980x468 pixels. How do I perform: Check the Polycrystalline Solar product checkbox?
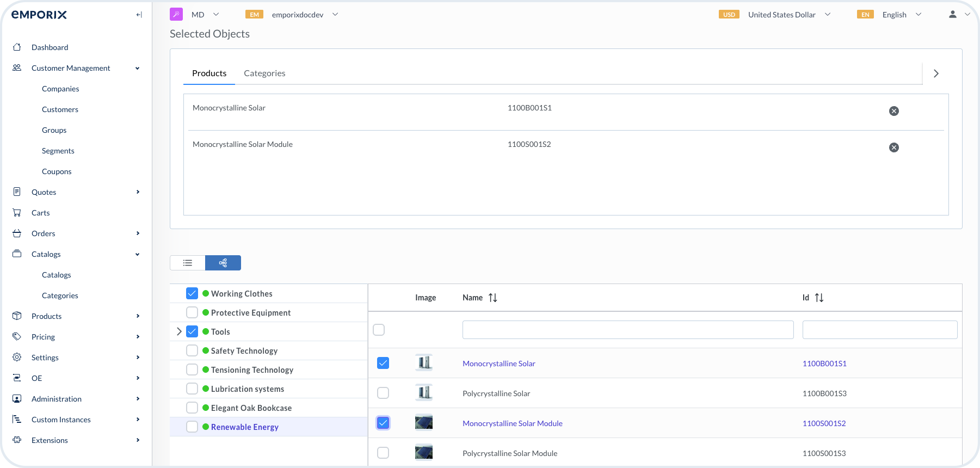click(x=383, y=393)
